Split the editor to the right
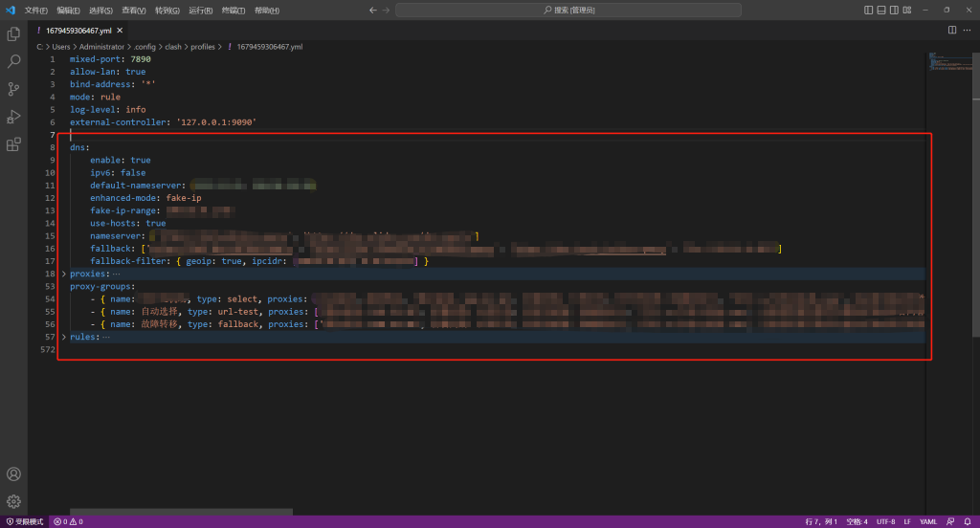980x528 pixels. click(x=952, y=30)
